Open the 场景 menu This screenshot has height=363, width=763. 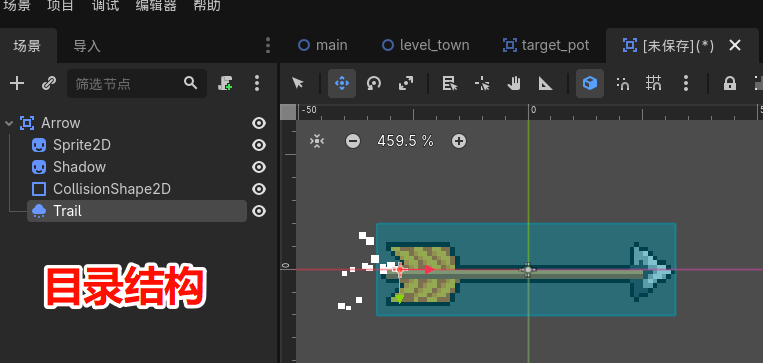pos(16,5)
